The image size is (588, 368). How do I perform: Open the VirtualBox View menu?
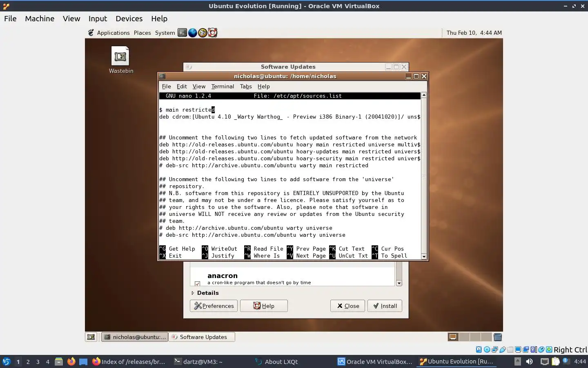(x=71, y=18)
